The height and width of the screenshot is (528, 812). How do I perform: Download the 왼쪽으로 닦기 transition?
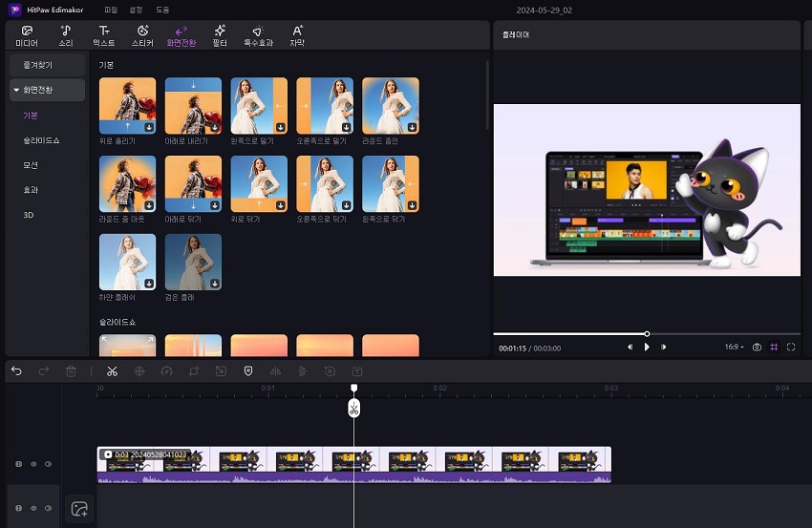(413, 205)
